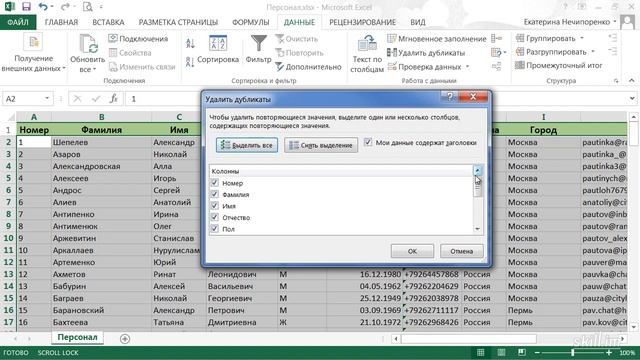Select row 17 header
The image size is (640, 360).
click(x=8, y=322)
